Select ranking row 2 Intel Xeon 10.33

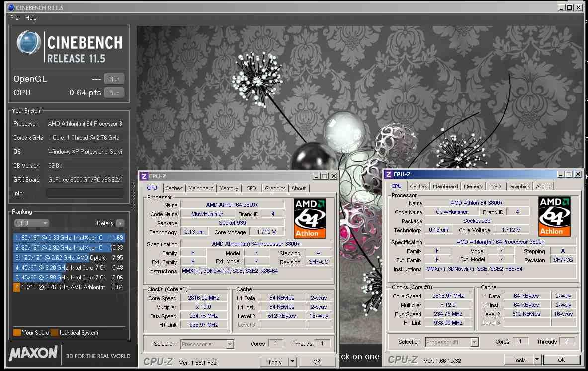[x=69, y=248]
